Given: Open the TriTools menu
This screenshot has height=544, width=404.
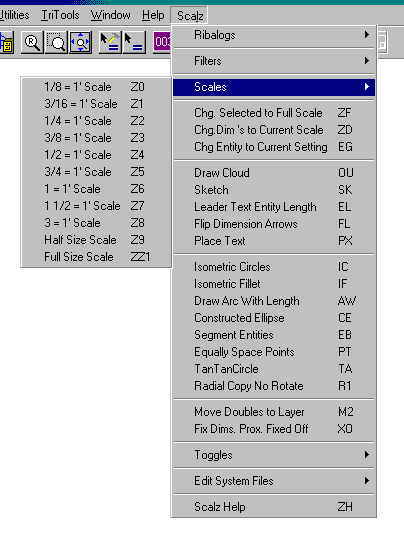Looking at the screenshot, I should (60, 15).
